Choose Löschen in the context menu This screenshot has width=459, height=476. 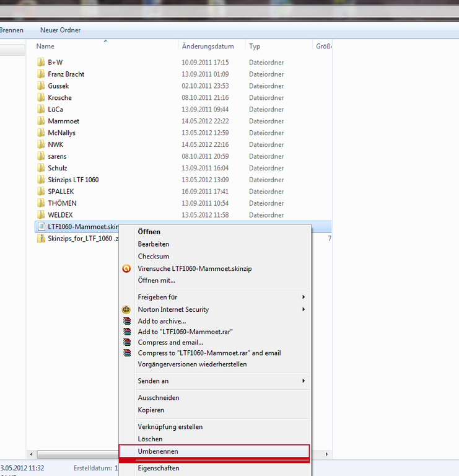(x=150, y=439)
